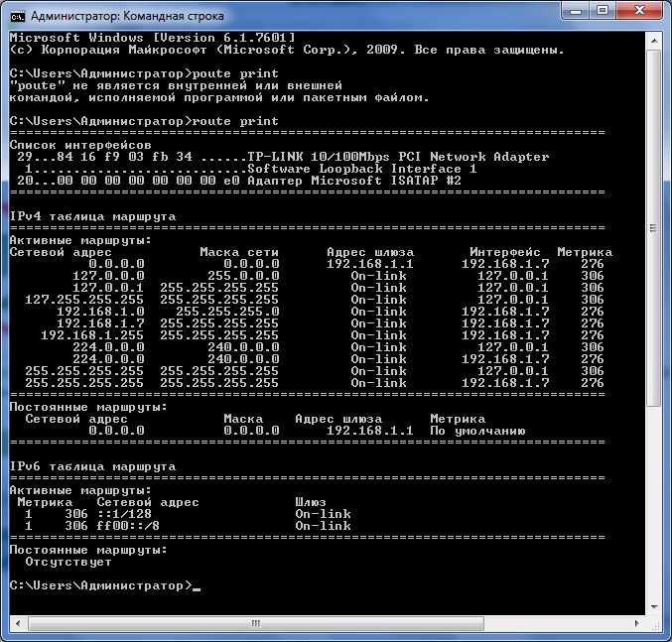Click the 'IPv6 таблица маршрута' heading
672x642 pixels.
coord(92,466)
